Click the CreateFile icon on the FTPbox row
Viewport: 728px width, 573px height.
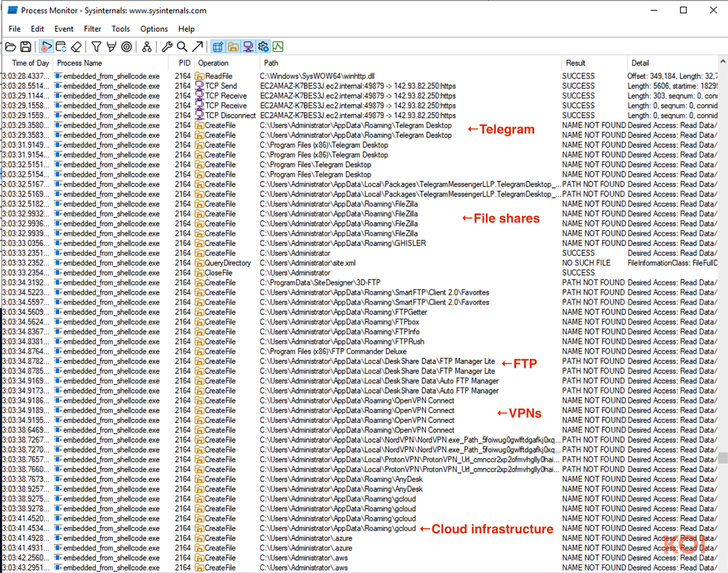coord(199,322)
